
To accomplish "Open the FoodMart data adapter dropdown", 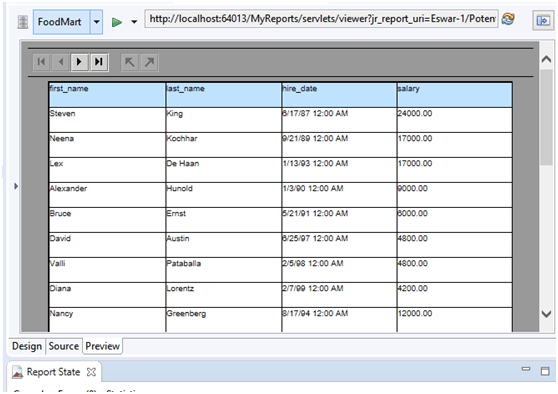I will click(96, 22).
